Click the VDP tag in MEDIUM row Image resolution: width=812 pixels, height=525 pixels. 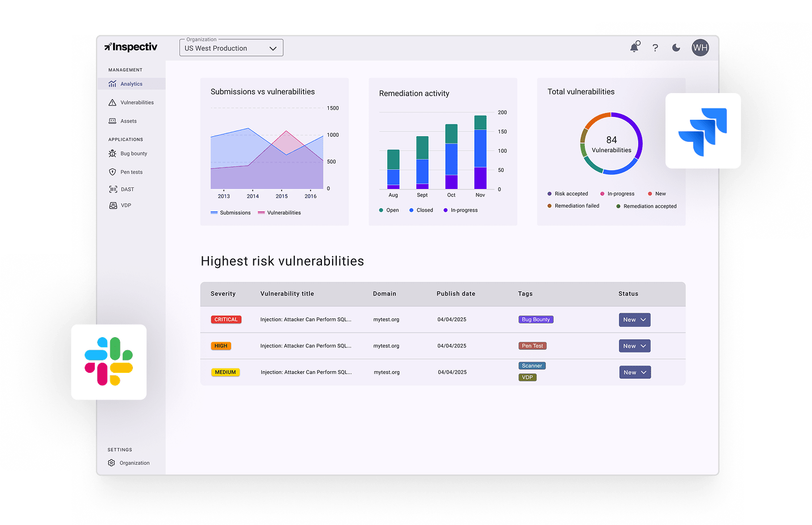pos(528,377)
